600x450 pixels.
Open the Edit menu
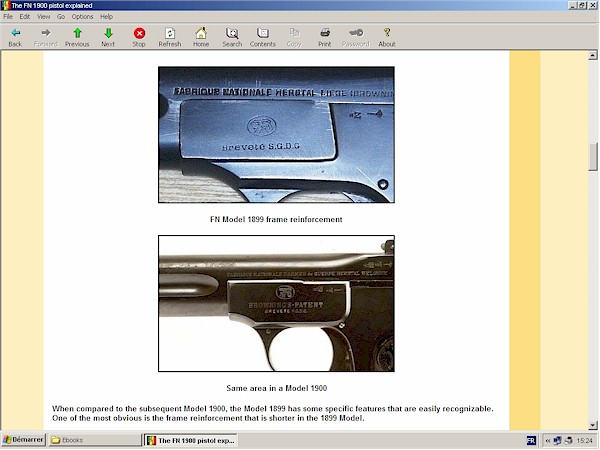[x=25, y=16]
